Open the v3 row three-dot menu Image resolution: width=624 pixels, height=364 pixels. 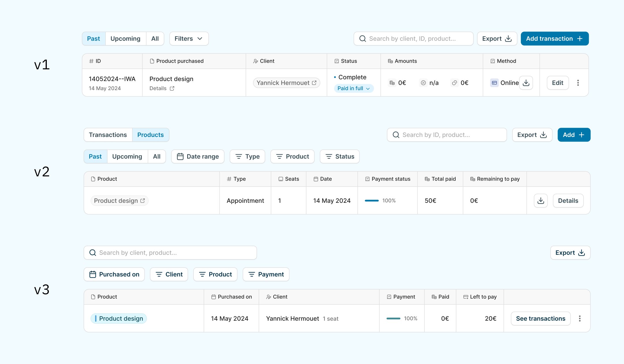pos(580,319)
